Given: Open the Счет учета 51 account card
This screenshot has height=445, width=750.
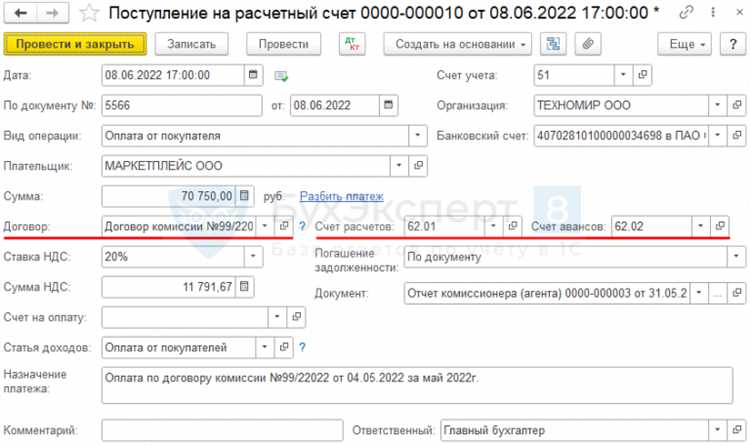Looking at the screenshot, I should 642,75.
